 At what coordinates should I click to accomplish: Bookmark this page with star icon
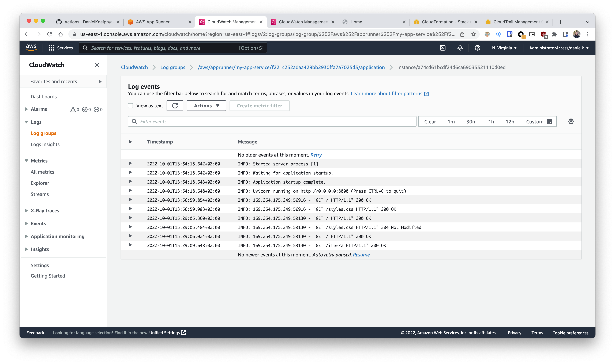[x=473, y=34]
